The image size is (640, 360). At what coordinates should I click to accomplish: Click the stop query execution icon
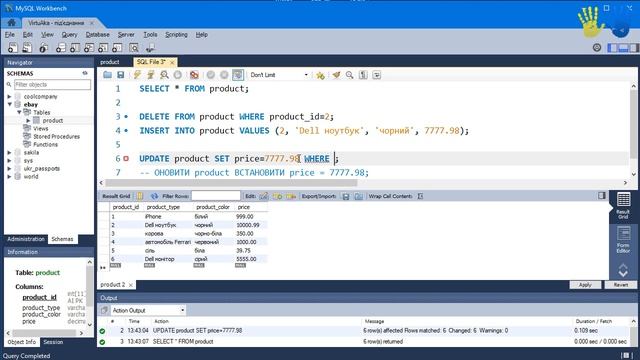click(178, 75)
